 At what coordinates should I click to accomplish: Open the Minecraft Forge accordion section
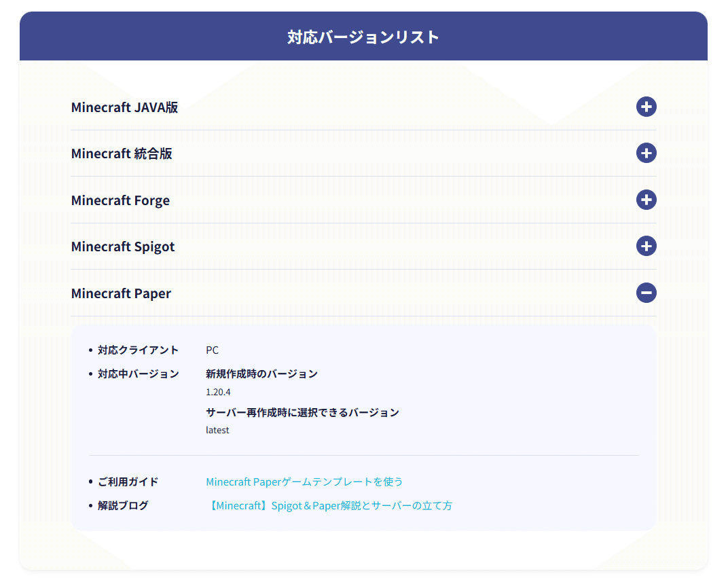click(120, 200)
